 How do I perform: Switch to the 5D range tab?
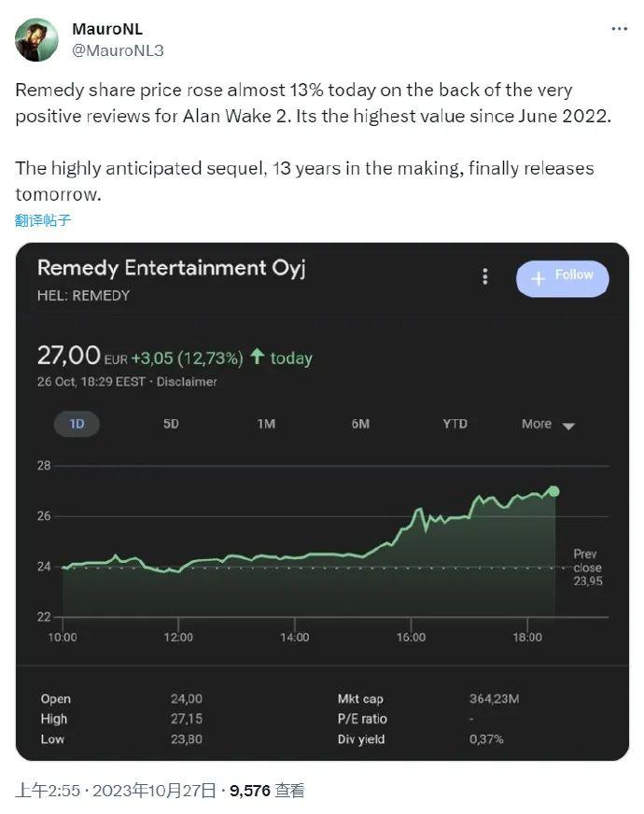(171, 424)
